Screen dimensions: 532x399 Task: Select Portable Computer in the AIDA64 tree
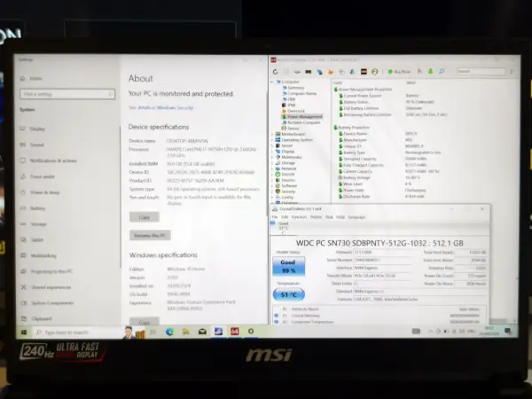[303, 122]
